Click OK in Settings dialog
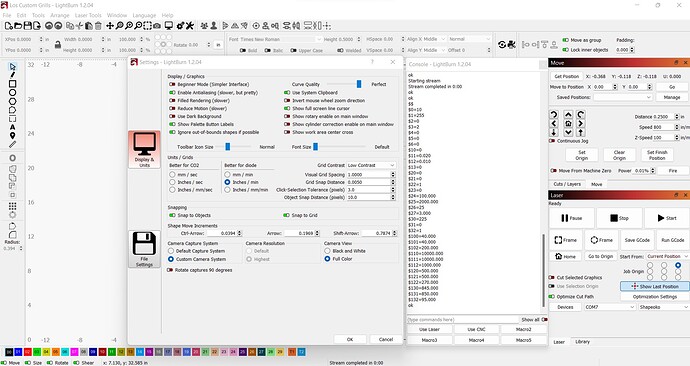Viewport: 690px width, 366px height. [x=350, y=339]
